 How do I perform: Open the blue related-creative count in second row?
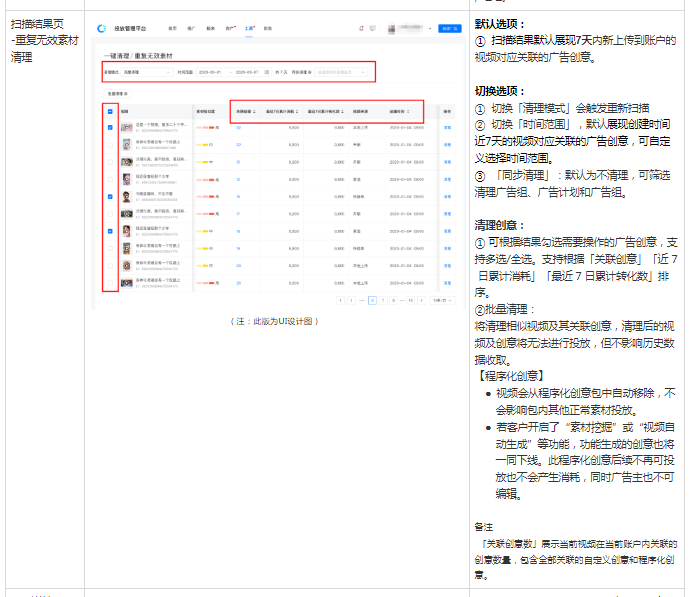point(239,144)
